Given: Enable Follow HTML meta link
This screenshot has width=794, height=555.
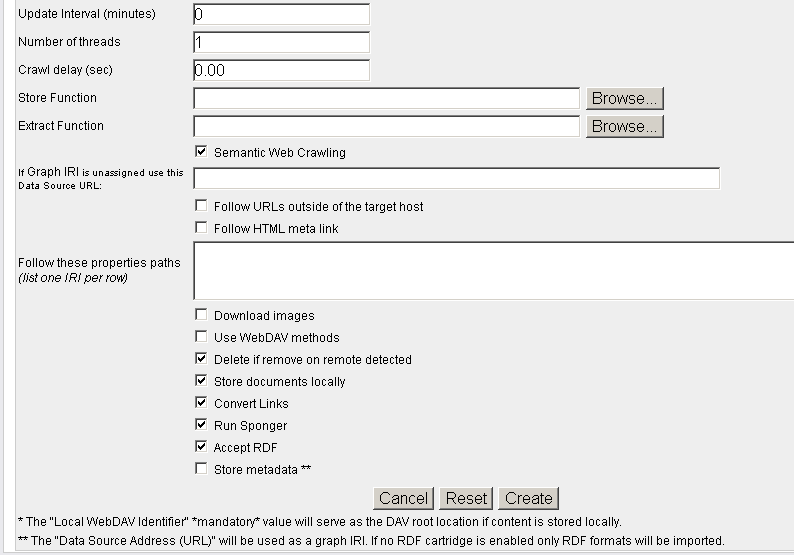Looking at the screenshot, I should coord(201,228).
